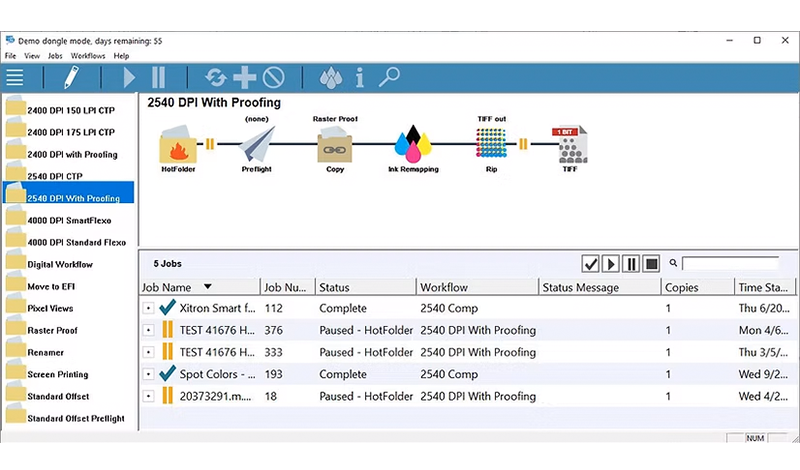Sort by Job Number column header

click(x=288, y=287)
